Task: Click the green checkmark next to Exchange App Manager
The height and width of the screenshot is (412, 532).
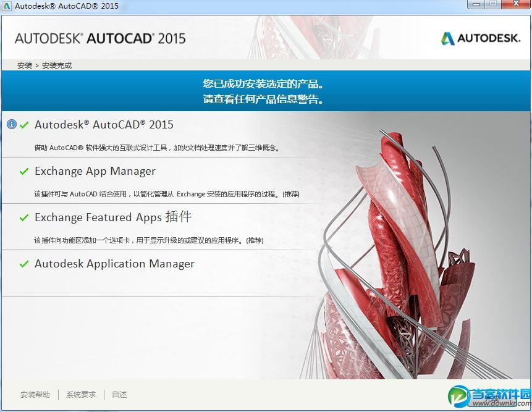Action: click(24, 171)
